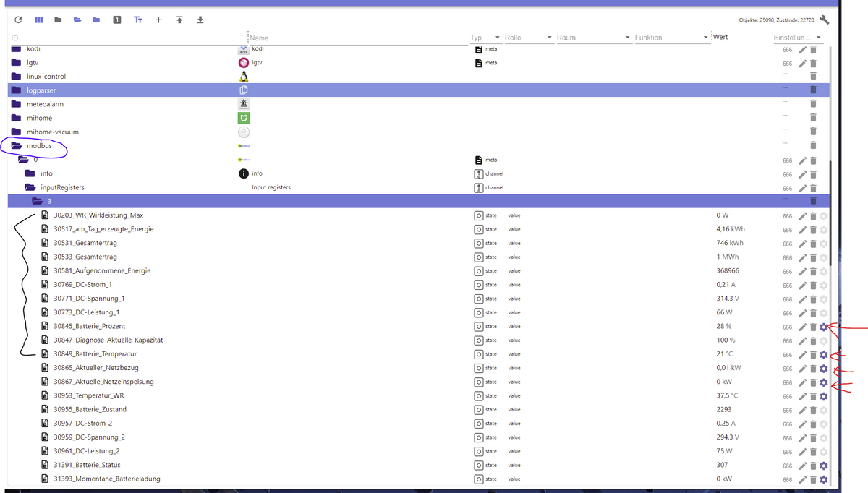Click the upload objects arrow icon
Screen dimensions: 868x493
(x=179, y=20)
